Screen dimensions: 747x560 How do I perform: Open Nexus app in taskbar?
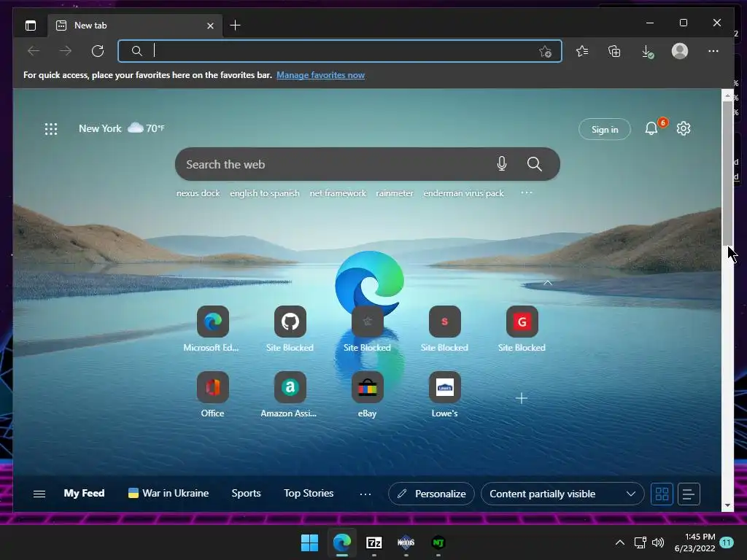pos(406,542)
